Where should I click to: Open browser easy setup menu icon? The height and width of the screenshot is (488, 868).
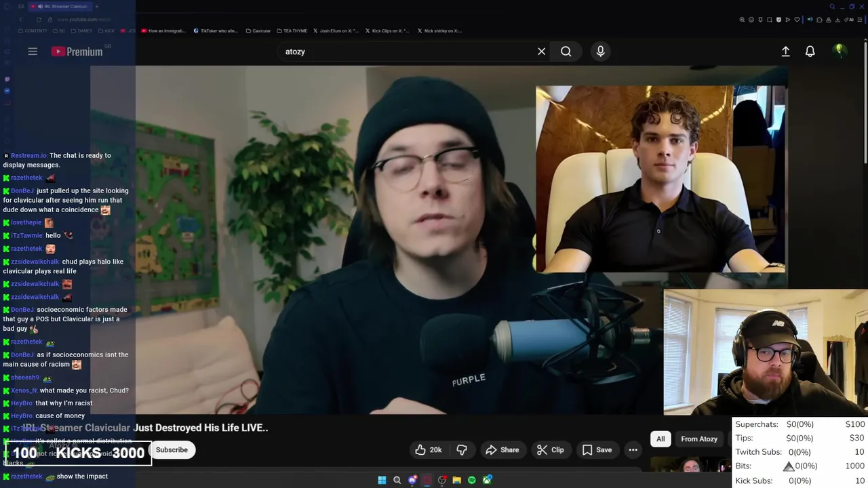861,20
